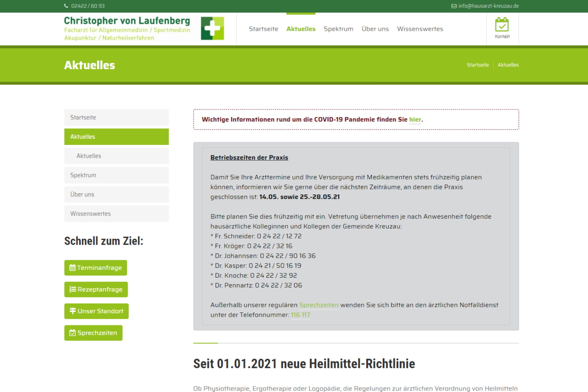Open the Sprechzeiten link in the text

click(318, 305)
